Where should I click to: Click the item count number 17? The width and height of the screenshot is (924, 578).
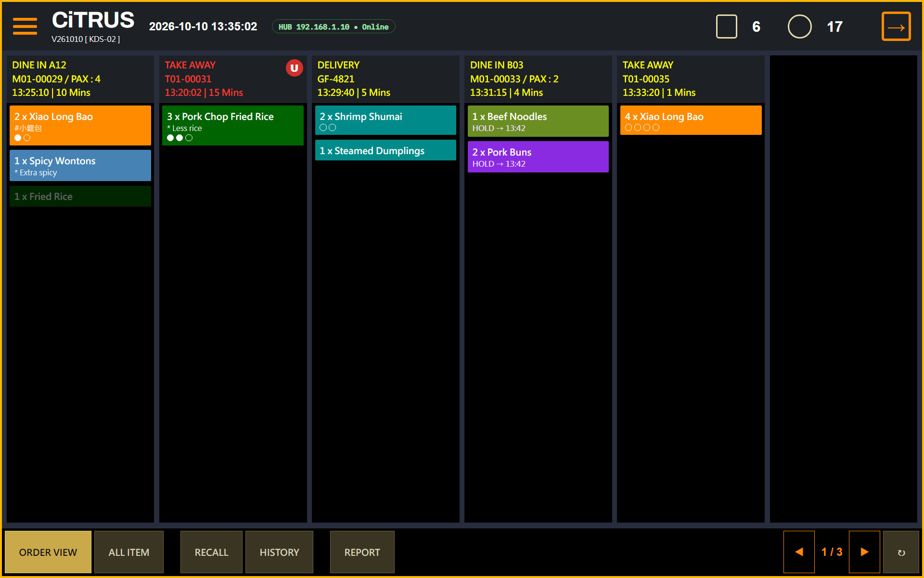click(834, 26)
